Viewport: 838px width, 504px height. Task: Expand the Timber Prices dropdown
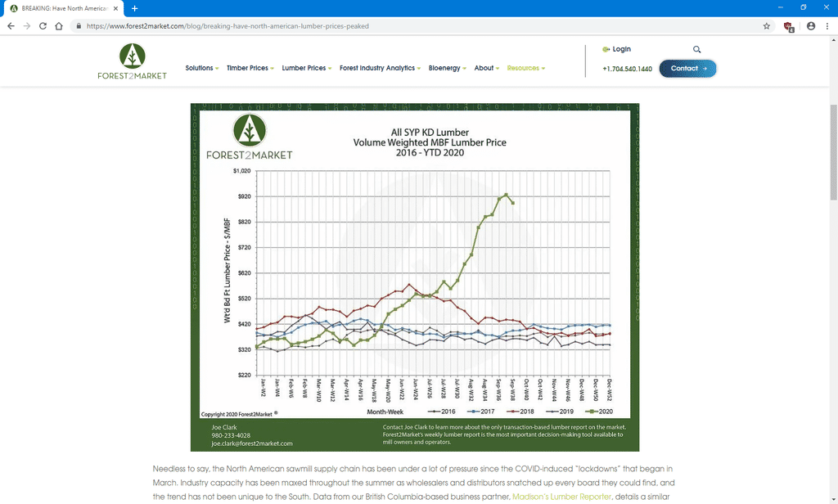tap(250, 68)
